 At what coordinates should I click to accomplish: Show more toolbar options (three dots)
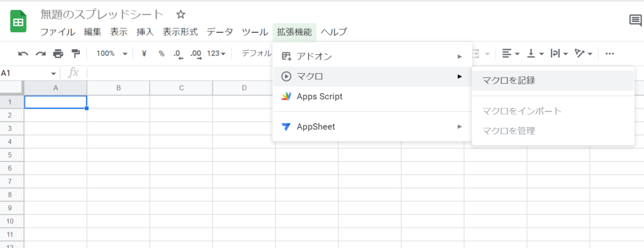click(609, 54)
